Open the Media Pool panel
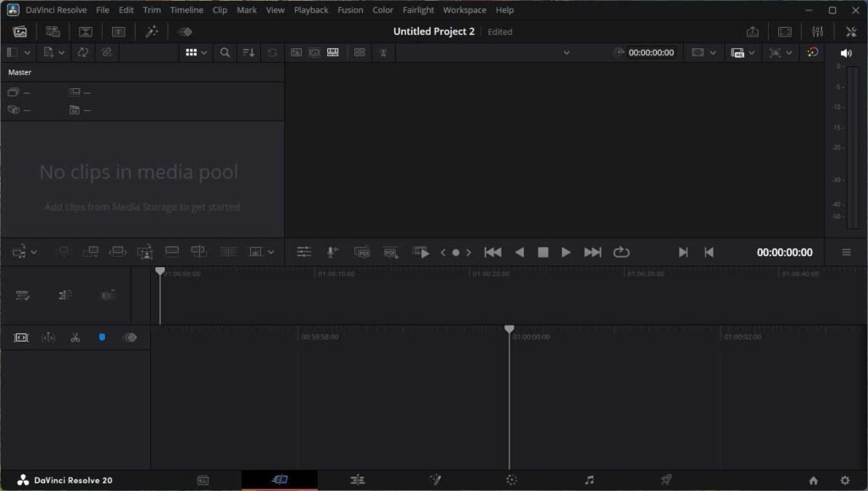Viewport: 868px width, 491px height. point(20,31)
